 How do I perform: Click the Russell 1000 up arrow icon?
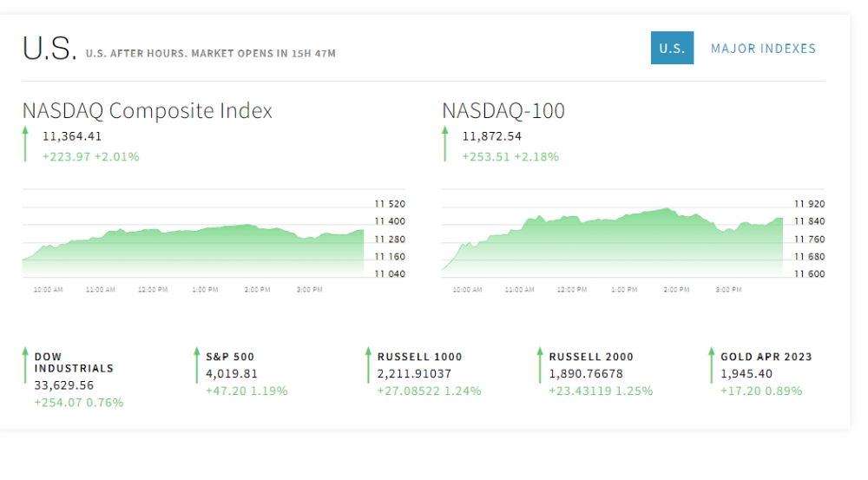(x=368, y=365)
